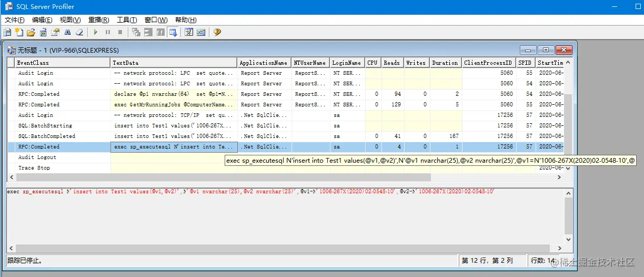Click the lower detail pane's scroll-up arrow

568,192
